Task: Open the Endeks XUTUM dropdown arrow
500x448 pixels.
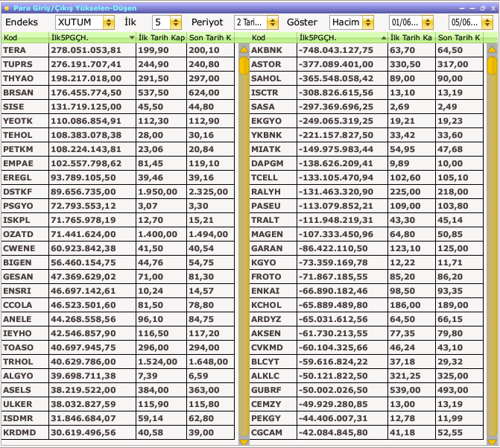Action: (108, 22)
